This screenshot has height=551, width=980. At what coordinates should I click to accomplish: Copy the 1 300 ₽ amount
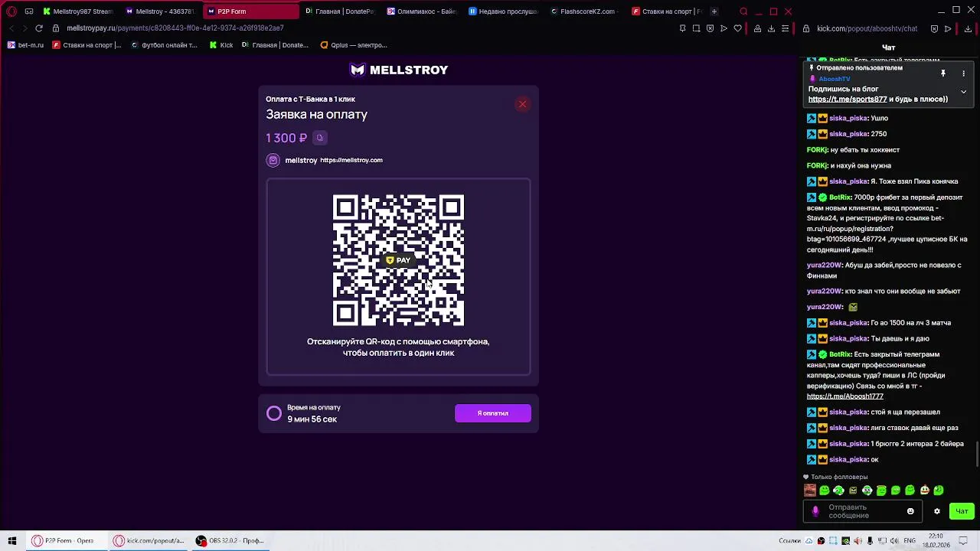click(x=320, y=138)
